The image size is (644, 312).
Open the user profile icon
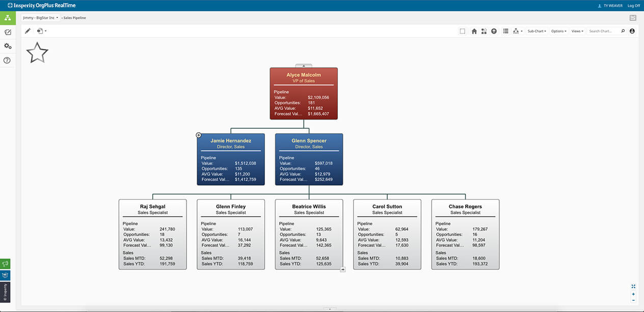click(632, 31)
